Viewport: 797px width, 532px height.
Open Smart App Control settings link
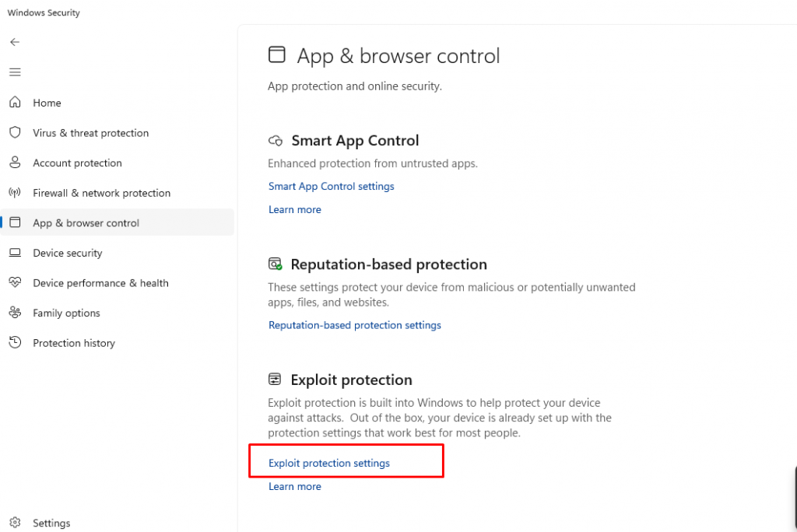(331, 187)
